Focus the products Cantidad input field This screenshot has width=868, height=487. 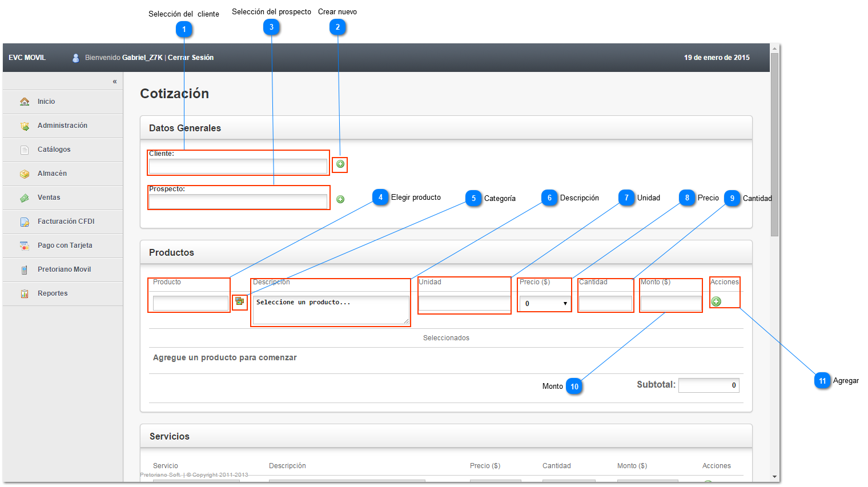(605, 303)
